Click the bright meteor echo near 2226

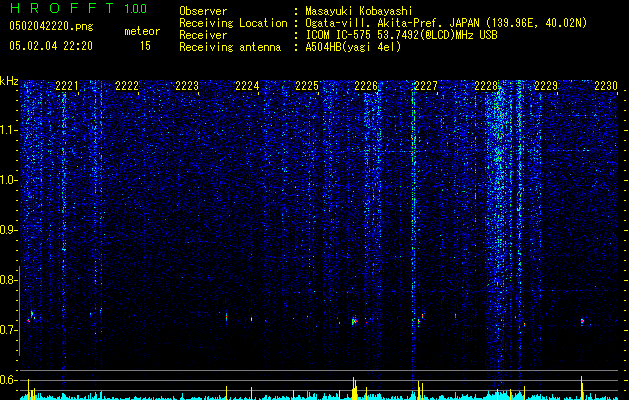tap(354, 321)
